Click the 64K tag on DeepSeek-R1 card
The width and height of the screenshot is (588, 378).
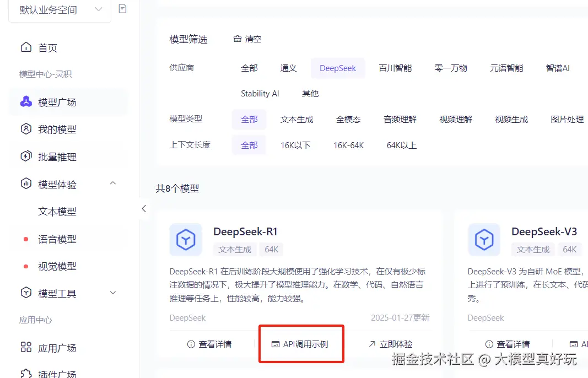point(272,250)
